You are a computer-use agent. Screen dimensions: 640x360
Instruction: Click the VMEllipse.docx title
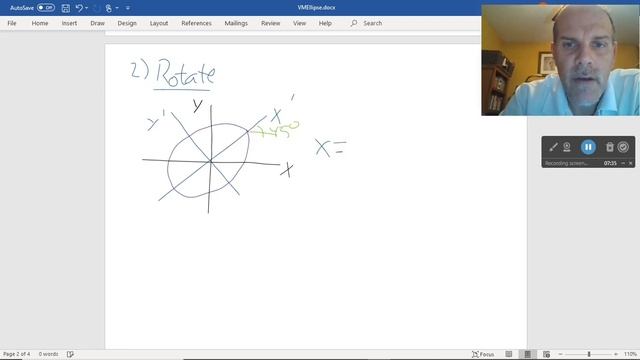[316, 8]
